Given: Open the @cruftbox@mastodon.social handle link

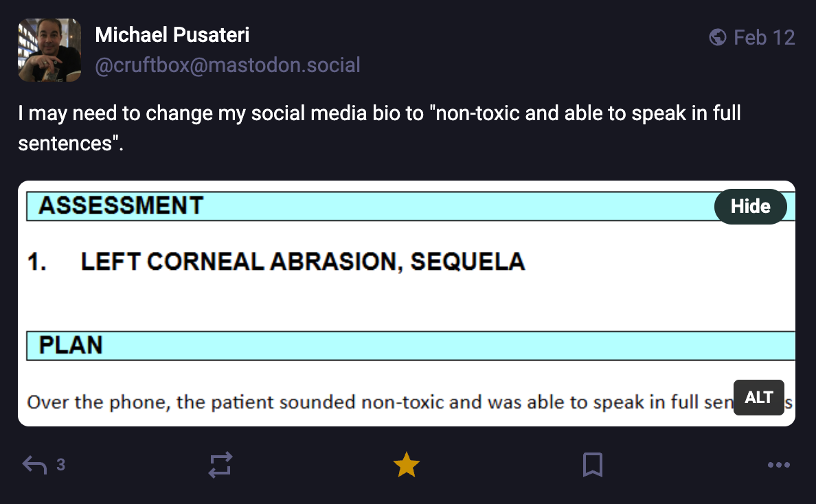Looking at the screenshot, I should pyautogui.click(x=227, y=65).
